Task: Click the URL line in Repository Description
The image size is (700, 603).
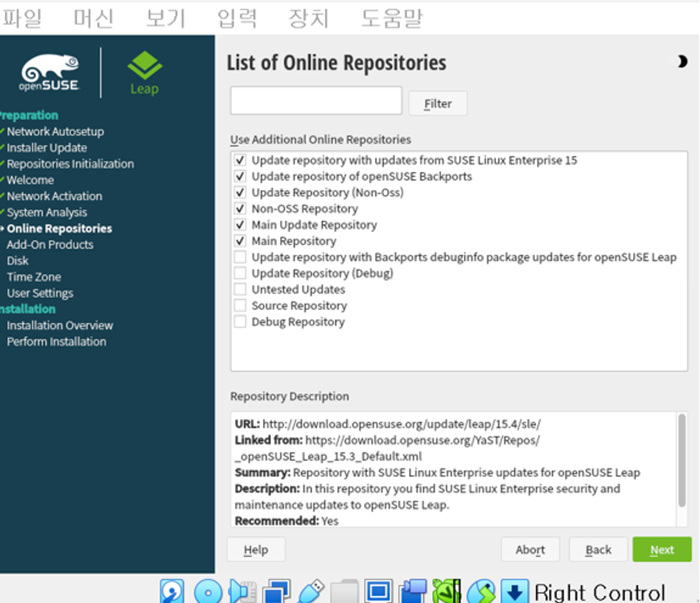Action: click(388, 423)
